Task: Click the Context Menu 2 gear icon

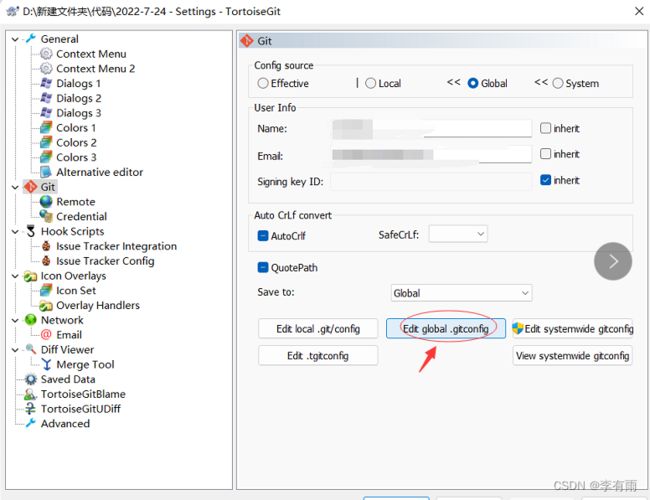Action: [x=46, y=68]
